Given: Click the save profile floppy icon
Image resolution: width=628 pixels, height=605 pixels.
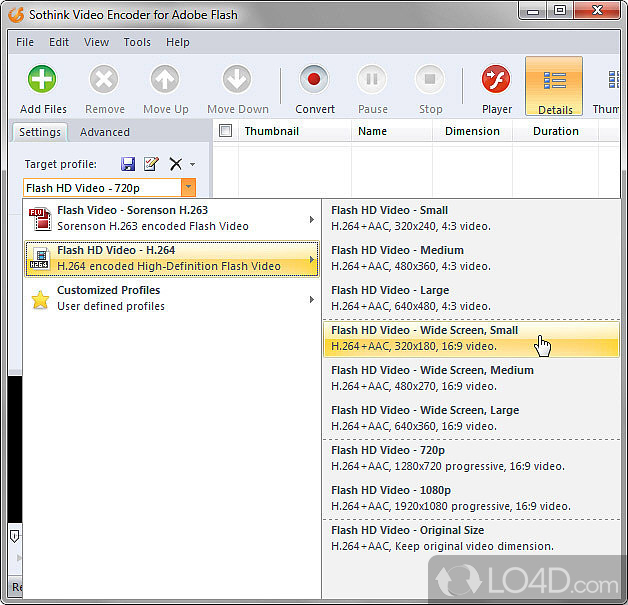Looking at the screenshot, I should point(128,164).
